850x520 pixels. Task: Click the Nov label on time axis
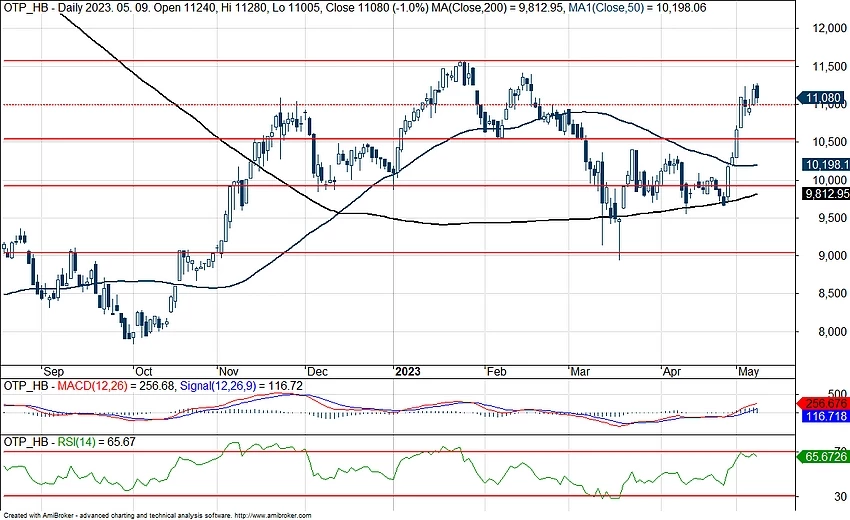[228, 371]
